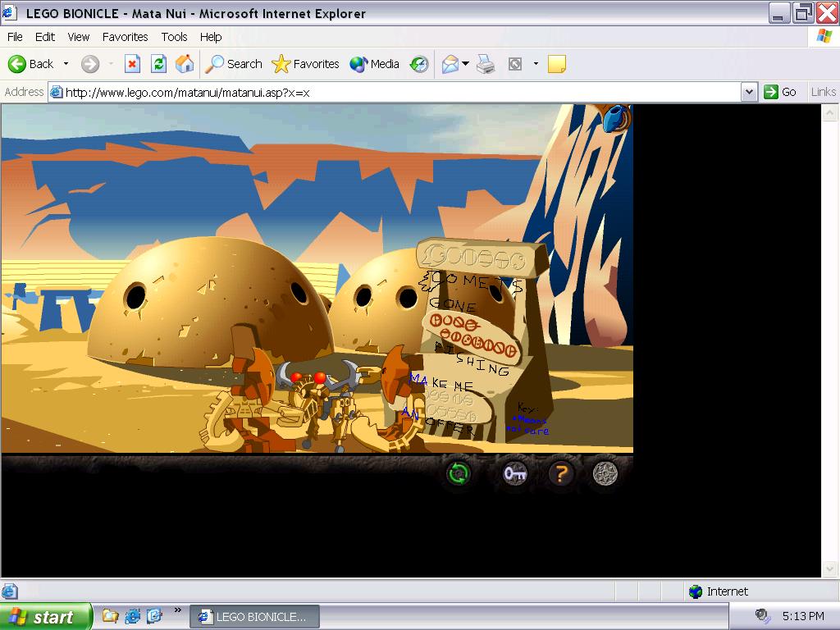This screenshot has width=840, height=630.
Task: Click the address bar URL field
Action: point(395,92)
